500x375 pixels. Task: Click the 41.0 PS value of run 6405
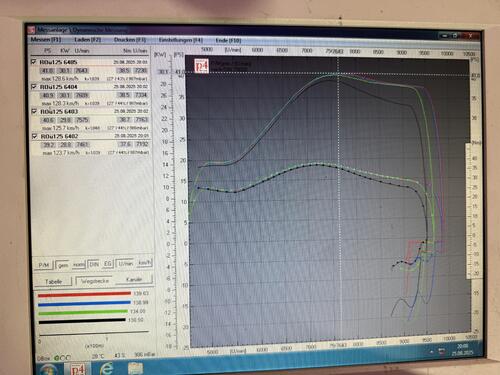(47, 71)
